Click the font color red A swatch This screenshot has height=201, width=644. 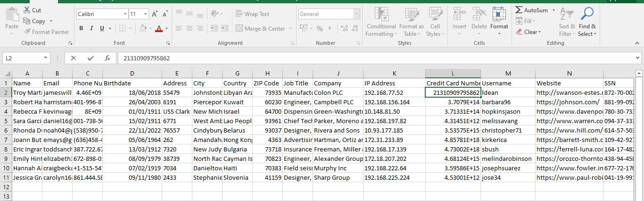(159, 29)
